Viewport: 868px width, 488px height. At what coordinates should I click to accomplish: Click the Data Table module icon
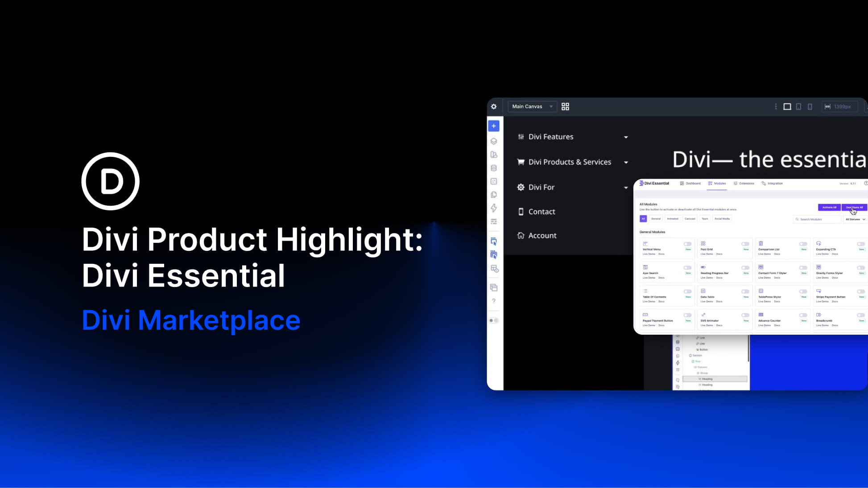coord(703,291)
